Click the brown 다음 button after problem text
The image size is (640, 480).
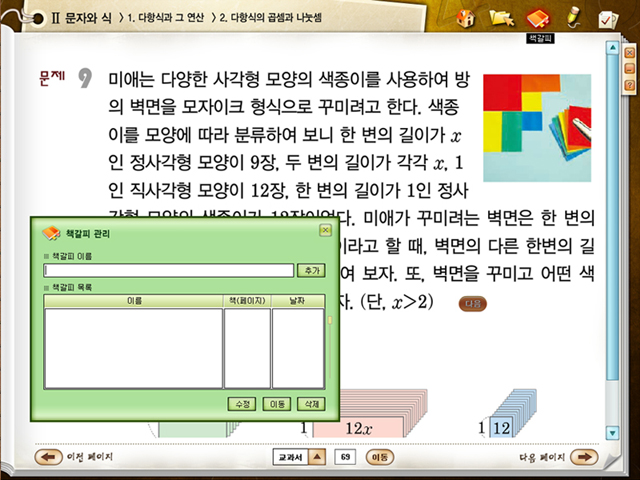click(x=473, y=303)
